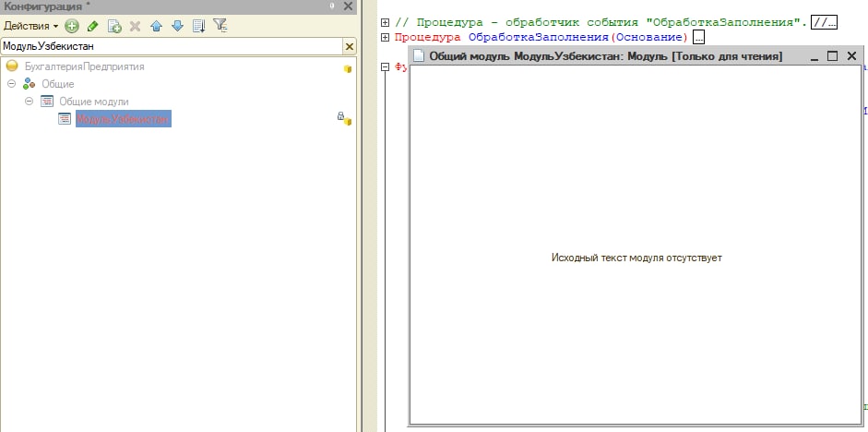This screenshot has height=432, width=868.
Task: Open the Действия dropdown menu
Action: click(x=31, y=26)
